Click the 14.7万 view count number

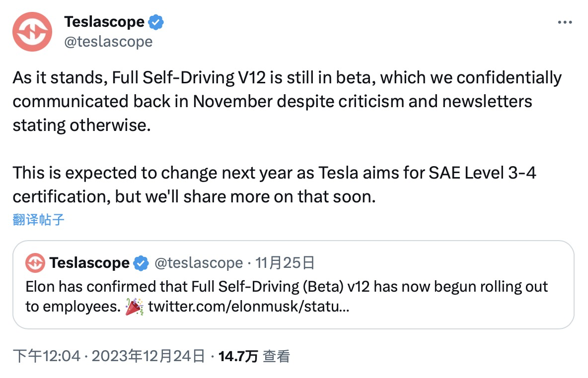click(238, 356)
